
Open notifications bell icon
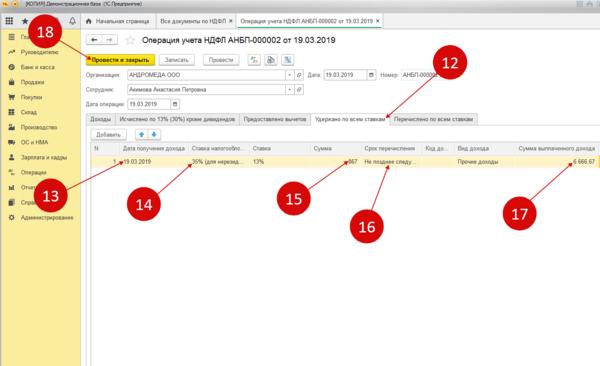pyautogui.click(x=72, y=21)
